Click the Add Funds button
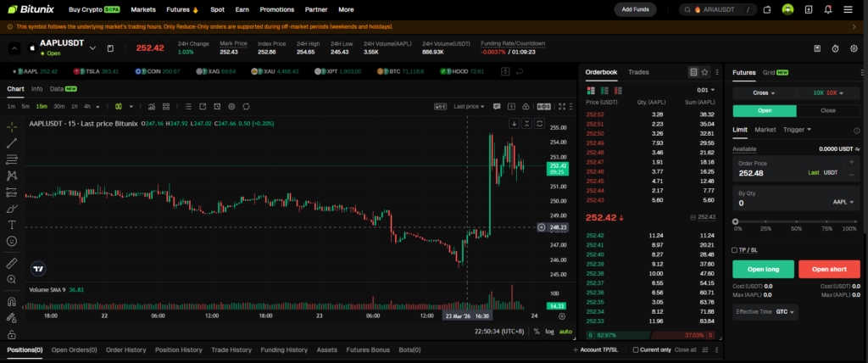 pos(635,9)
